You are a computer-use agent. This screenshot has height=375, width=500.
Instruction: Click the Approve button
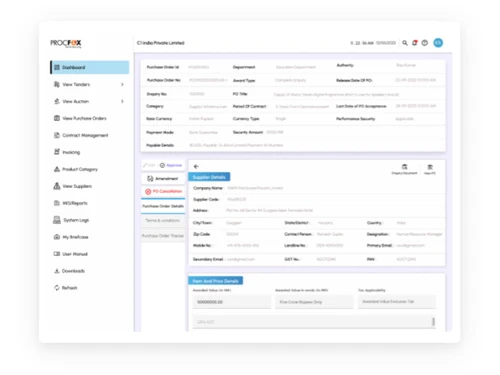point(171,165)
